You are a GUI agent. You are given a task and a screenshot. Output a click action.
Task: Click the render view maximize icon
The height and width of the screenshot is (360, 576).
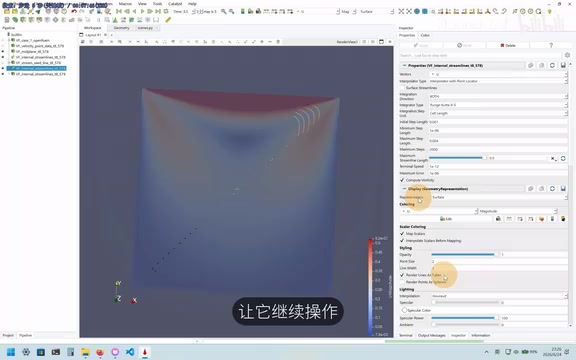coord(381,42)
